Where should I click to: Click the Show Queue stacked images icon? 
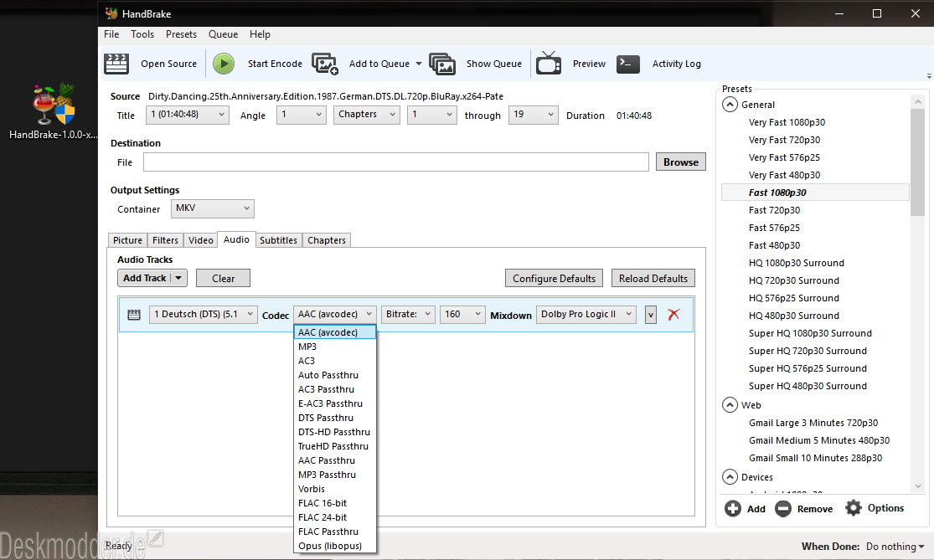(x=442, y=64)
